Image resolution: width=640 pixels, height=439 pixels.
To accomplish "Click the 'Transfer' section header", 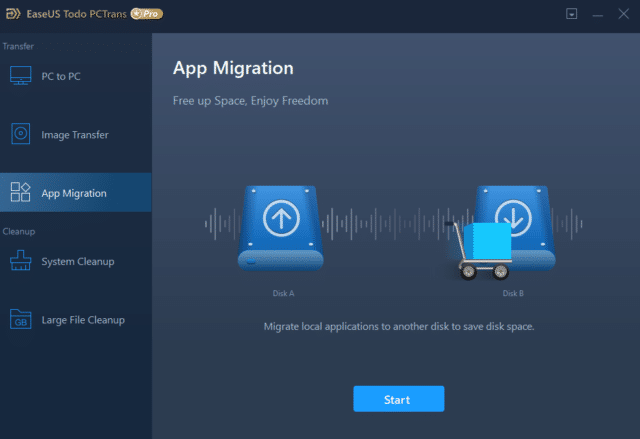I will 18,47.
